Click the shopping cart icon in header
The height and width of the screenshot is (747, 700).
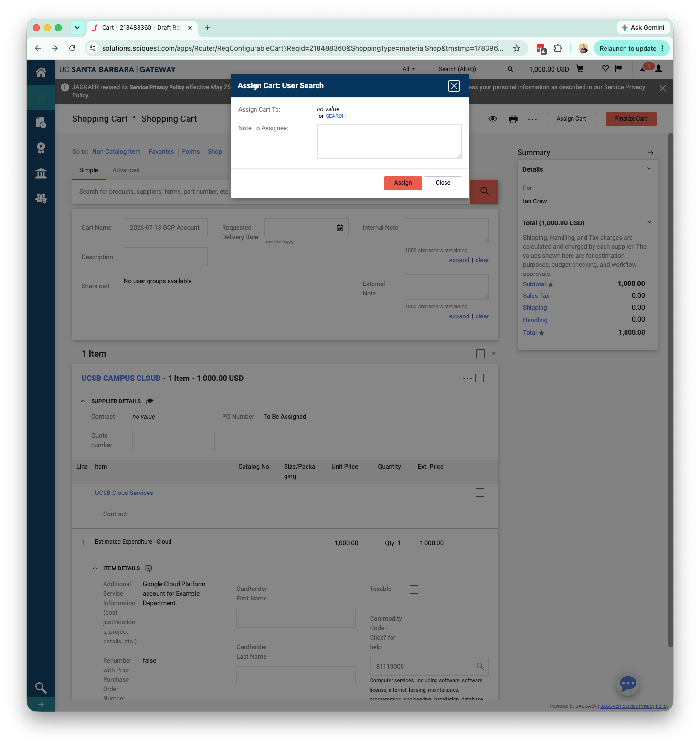[580, 69]
